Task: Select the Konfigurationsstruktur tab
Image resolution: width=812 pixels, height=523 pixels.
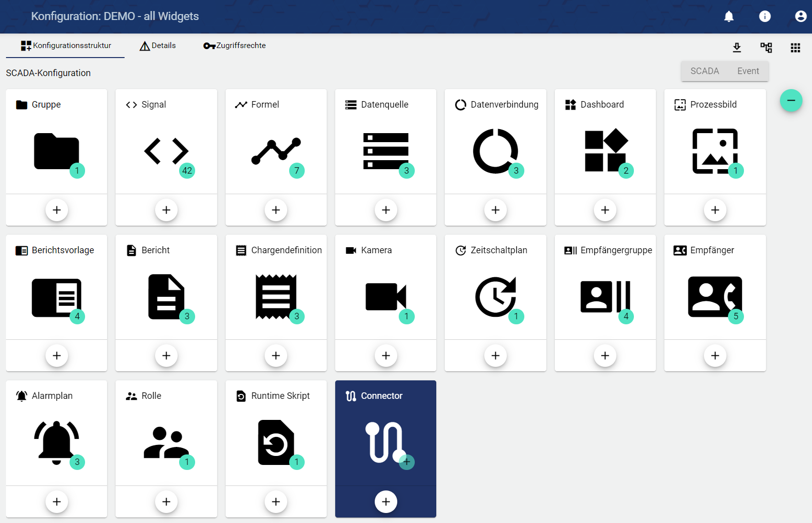Action: 66,46
